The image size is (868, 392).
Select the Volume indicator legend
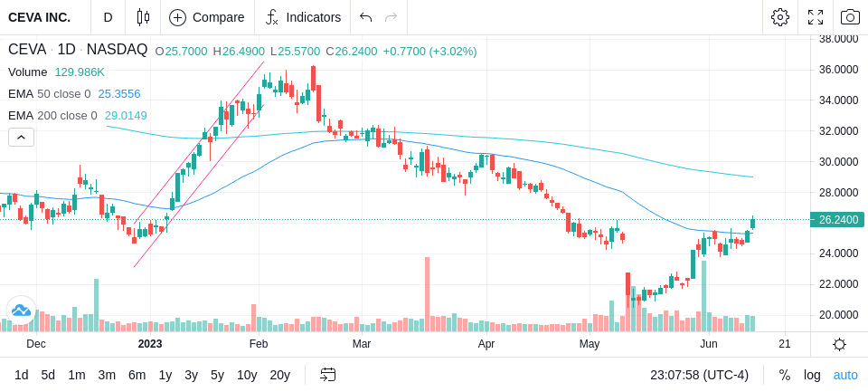28,72
